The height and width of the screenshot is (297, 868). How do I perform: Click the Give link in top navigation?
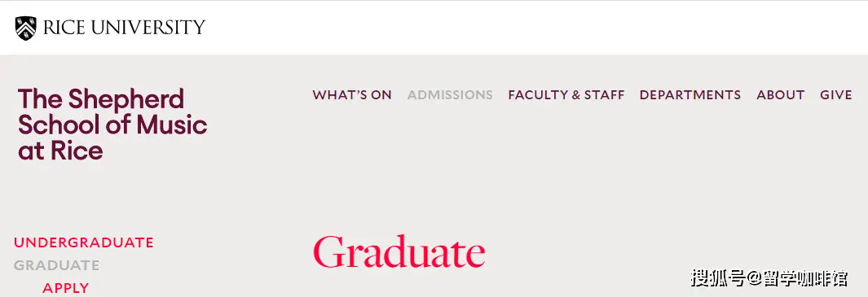click(x=836, y=95)
